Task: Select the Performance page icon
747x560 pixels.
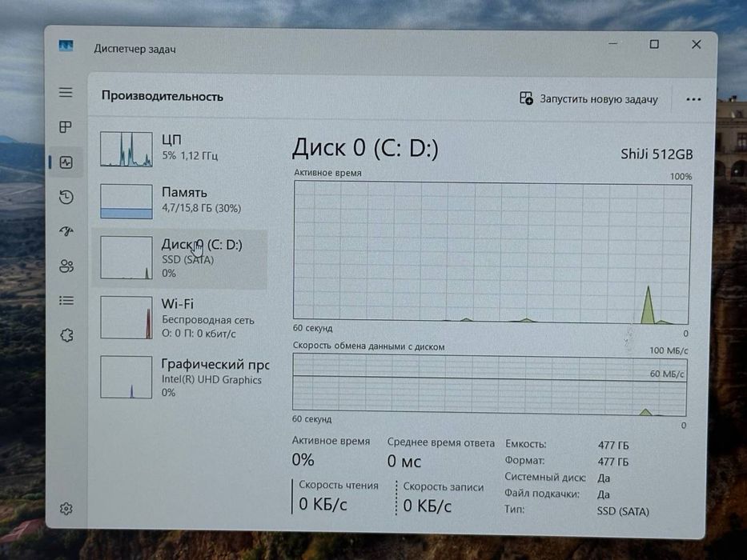Action: tap(66, 162)
